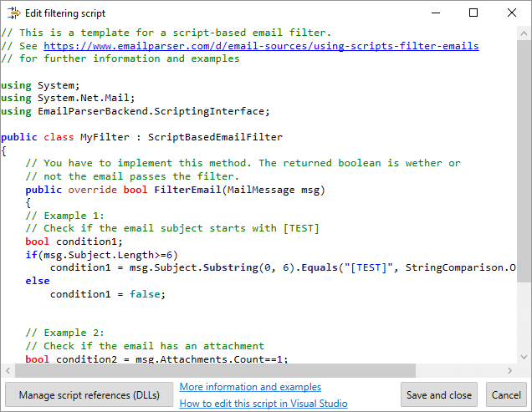Click the Cancel button

pyautogui.click(x=506, y=395)
